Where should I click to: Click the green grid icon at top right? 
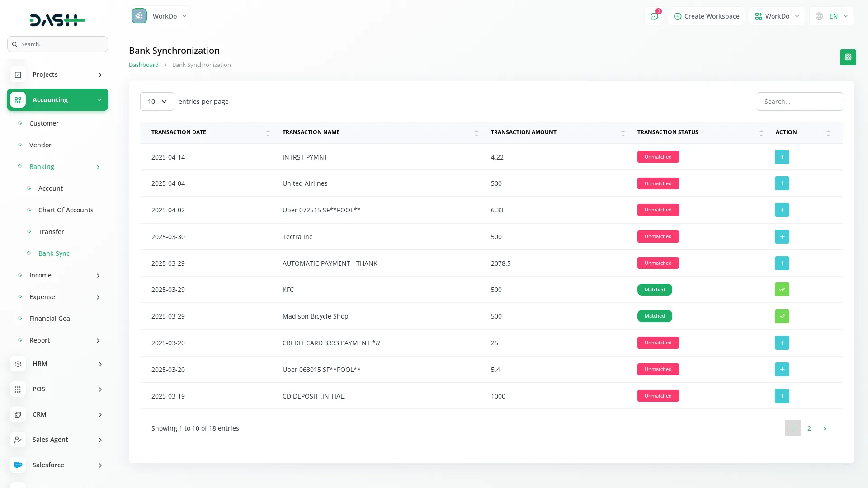(x=848, y=57)
